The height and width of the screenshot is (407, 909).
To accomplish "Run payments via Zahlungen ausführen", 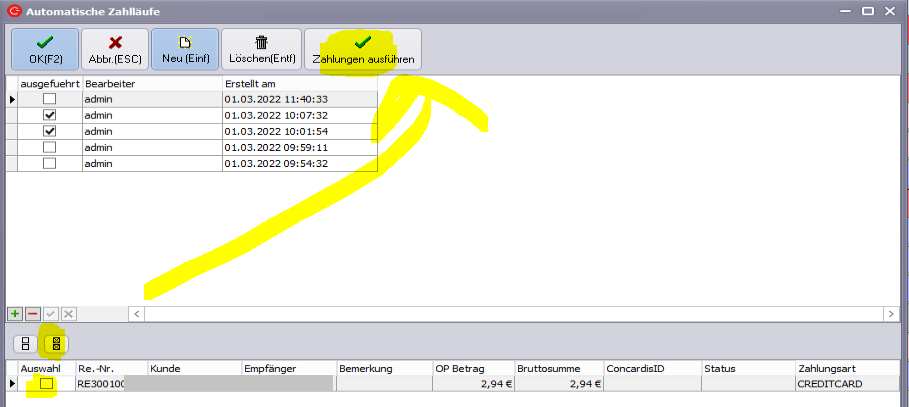I will pos(363,49).
